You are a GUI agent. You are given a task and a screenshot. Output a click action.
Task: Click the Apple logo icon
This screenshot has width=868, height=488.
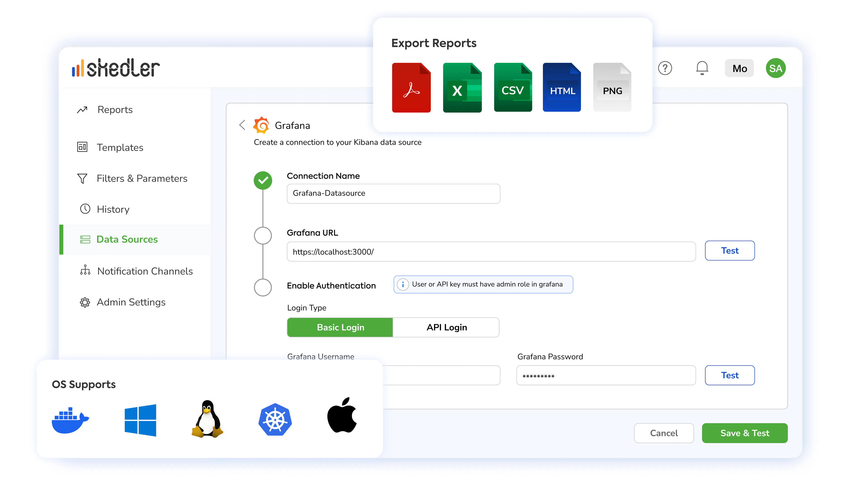click(342, 415)
